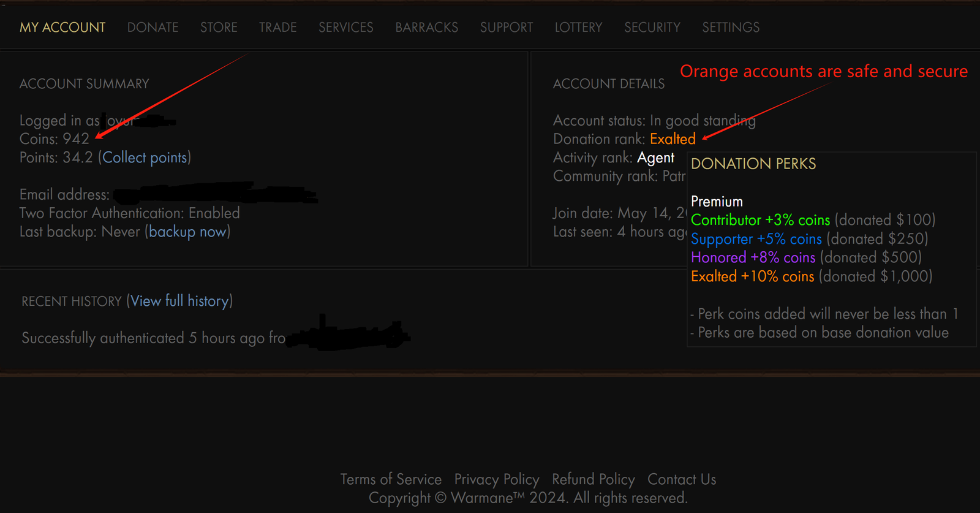
Task: Click the Join date line
Action: pyautogui.click(x=619, y=213)
